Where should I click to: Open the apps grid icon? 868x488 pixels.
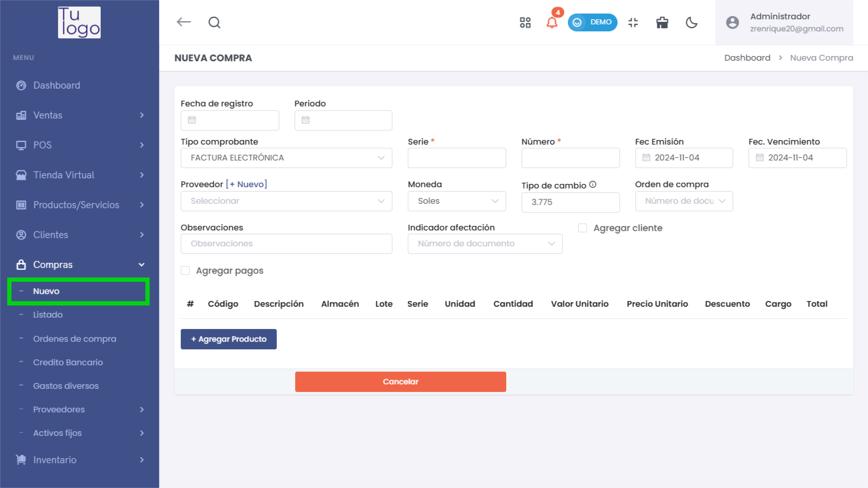(x=525, y=23)
